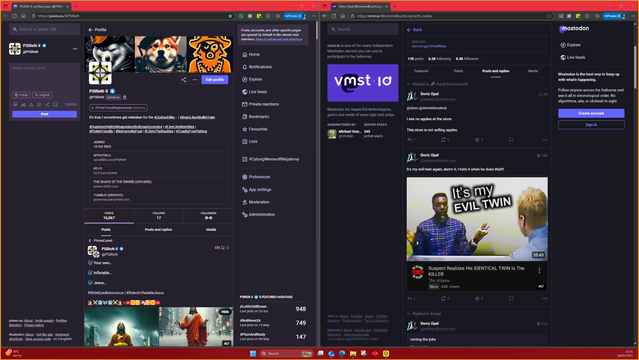Screen dimensions: 639x360
Task: Open right browser settings and more menu
Action: [633, 16]
